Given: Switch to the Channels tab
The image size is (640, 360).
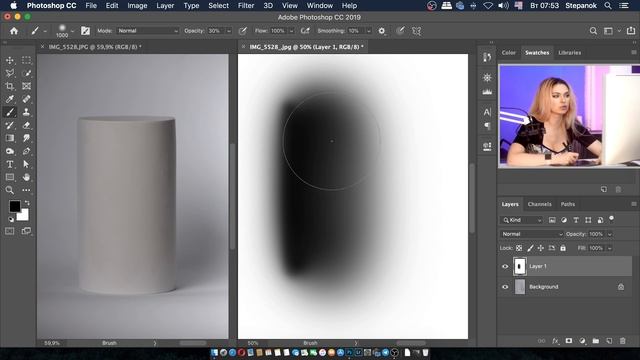Looking at the screenshot, I should [x=539, y=204].
